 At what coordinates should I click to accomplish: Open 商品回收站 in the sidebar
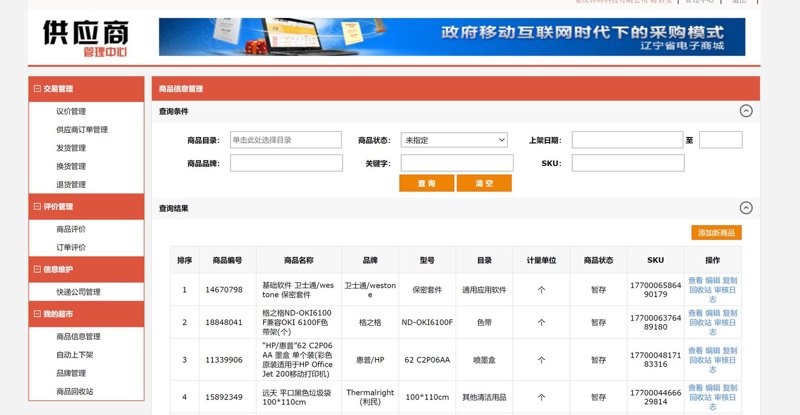75,392
